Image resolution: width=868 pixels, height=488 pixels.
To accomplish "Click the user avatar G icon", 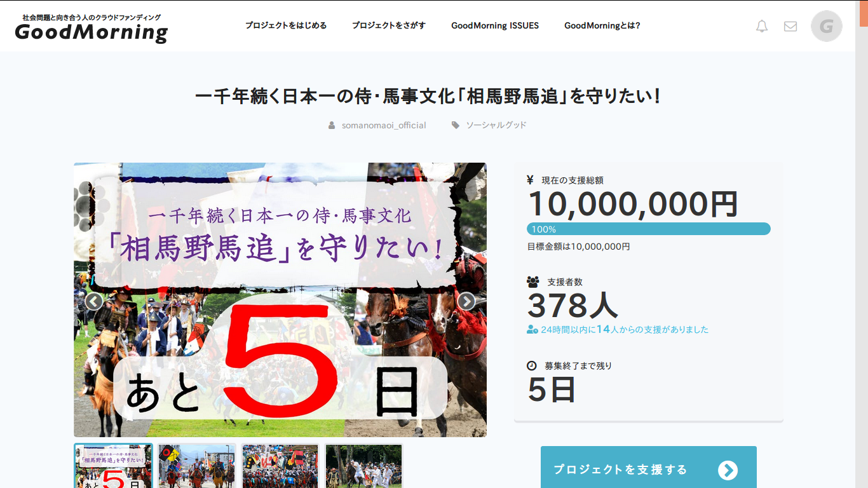I will (826, 26).
